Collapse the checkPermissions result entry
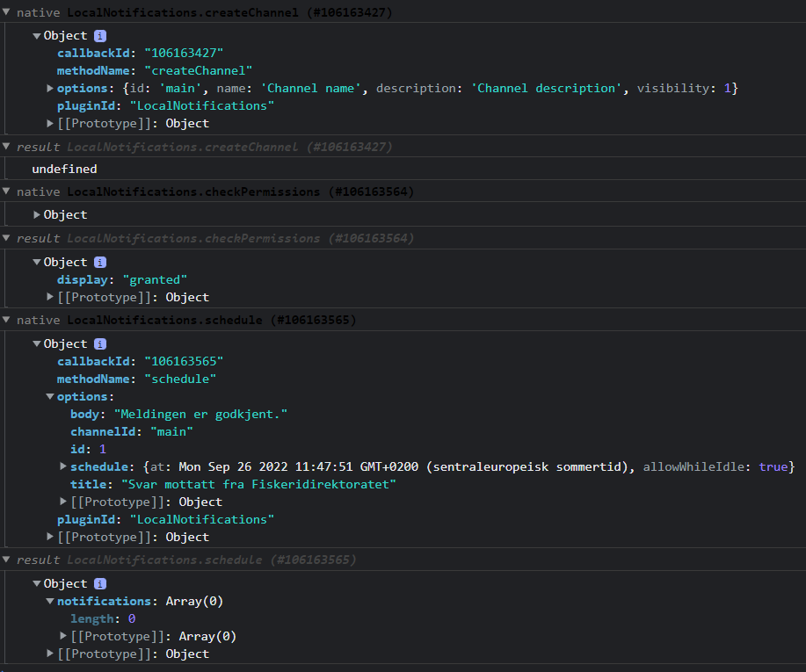The width and height of the screenshot is (806, 672). tap(7, 238)
